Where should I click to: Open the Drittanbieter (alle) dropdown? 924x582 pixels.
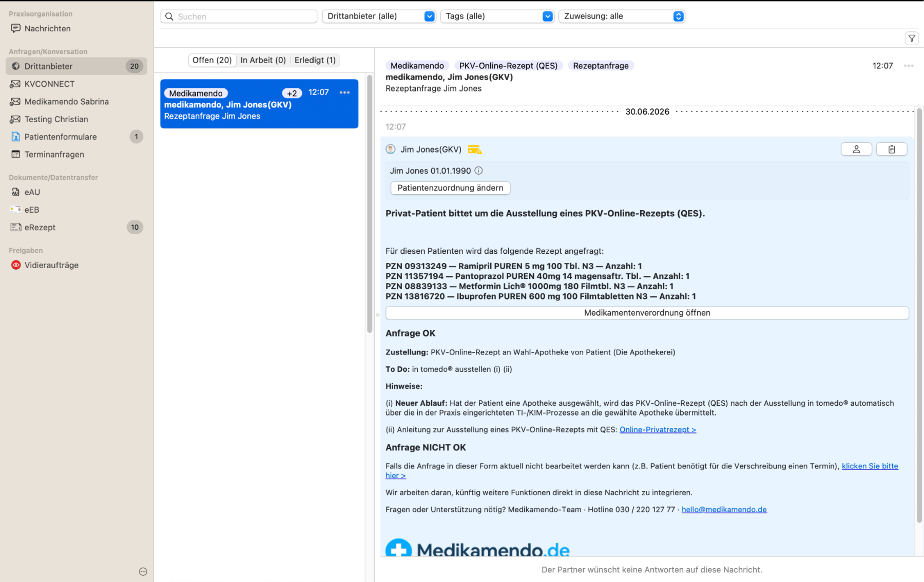click(x=379, y=16)
